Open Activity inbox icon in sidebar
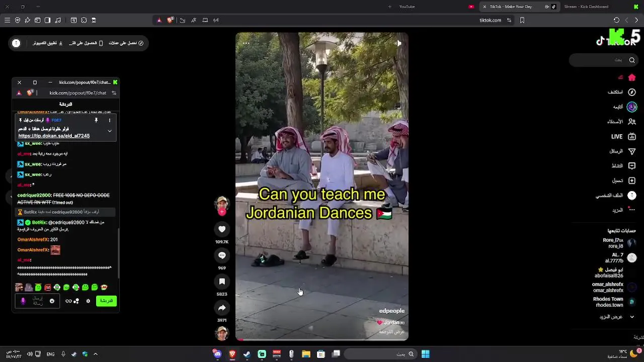The width and height of the screenshot is (644, 362). tap(623, 165)
